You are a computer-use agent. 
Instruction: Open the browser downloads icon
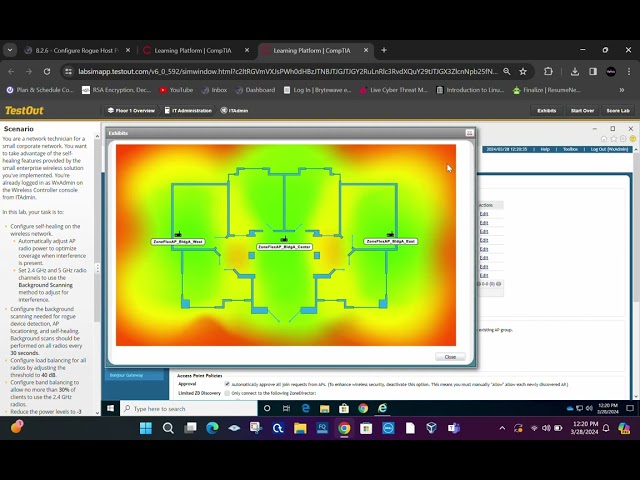577,71
